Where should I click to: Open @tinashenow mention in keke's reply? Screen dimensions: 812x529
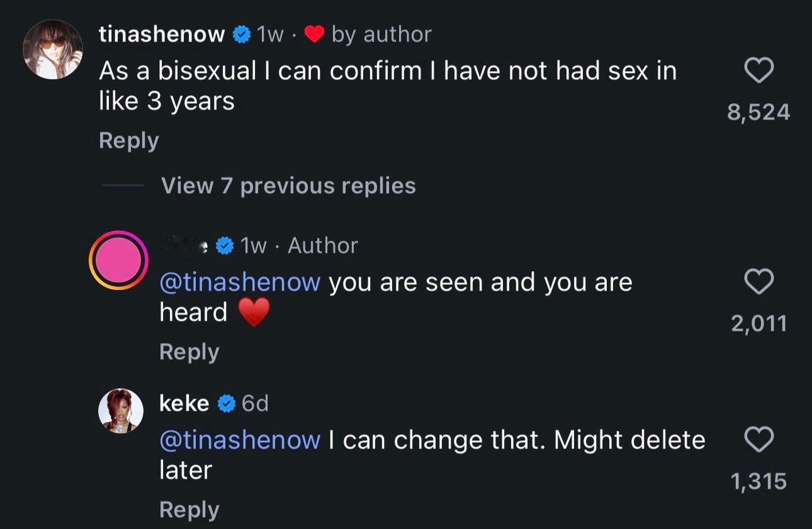(x=240, y=440)
